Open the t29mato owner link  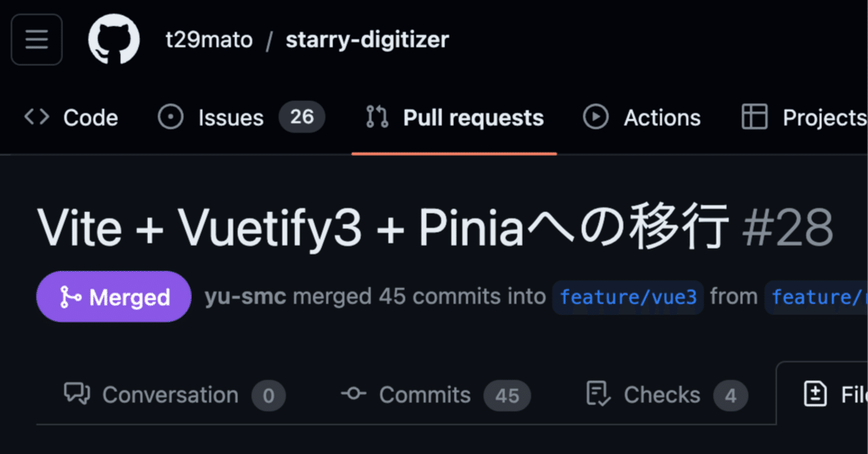coord(209,39)
